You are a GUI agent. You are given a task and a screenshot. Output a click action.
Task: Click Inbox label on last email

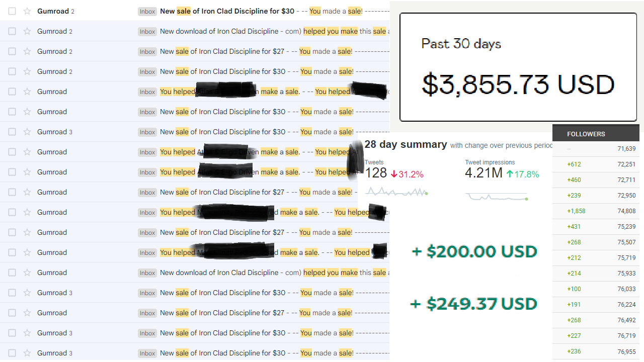pyautogui.click(x=147, y=353)
